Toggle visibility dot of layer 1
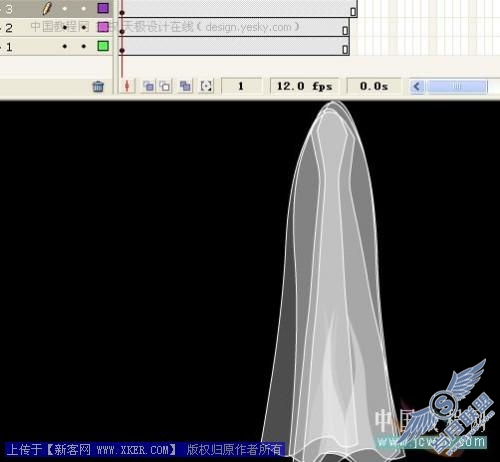Screen dimensions: 500x462 coord(65,46)
